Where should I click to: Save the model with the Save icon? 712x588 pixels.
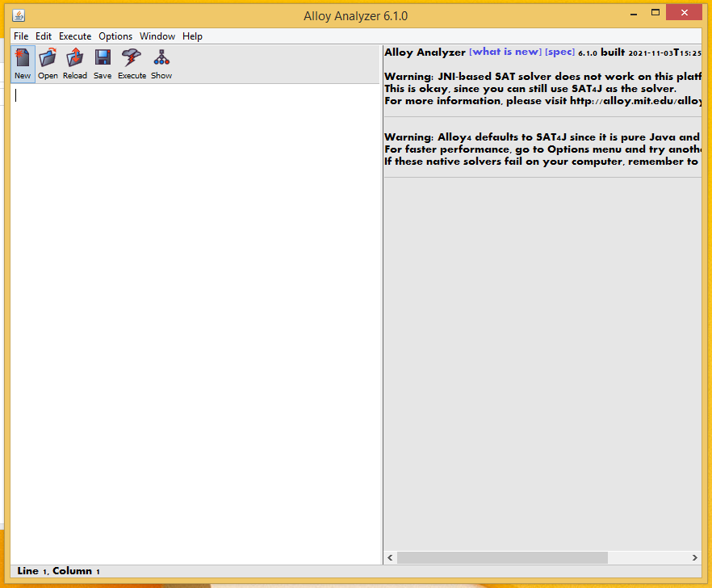103,64
